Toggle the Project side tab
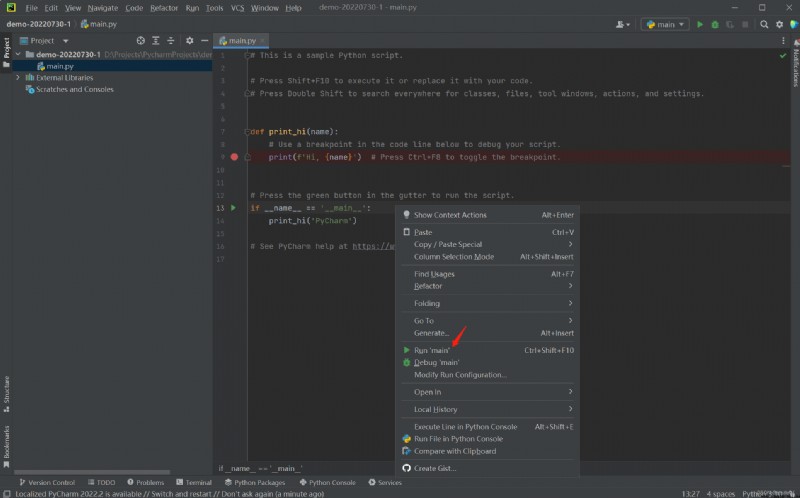Screen dimensions: 800x498 [6, 52]
